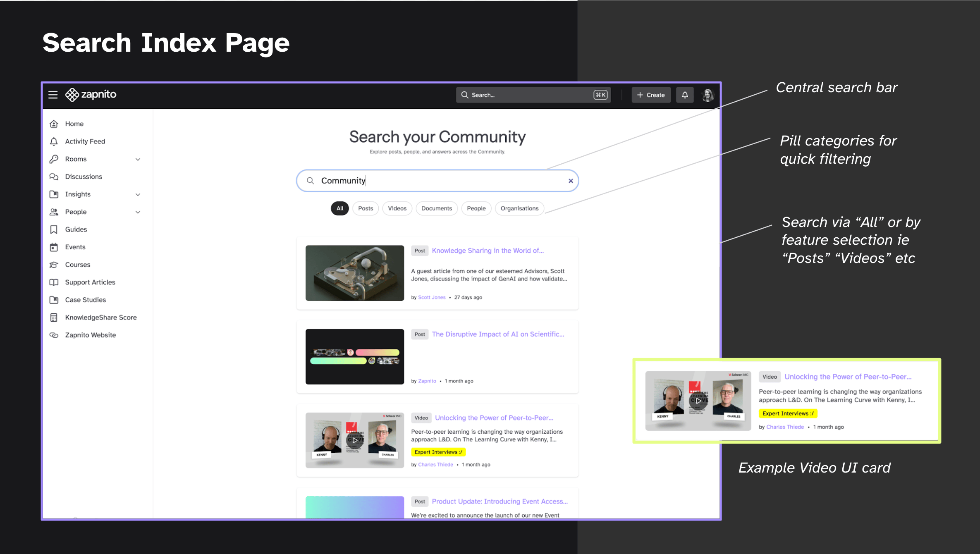Click the notifications bell icon
980x554 pixels.
[x=685, y=95]
